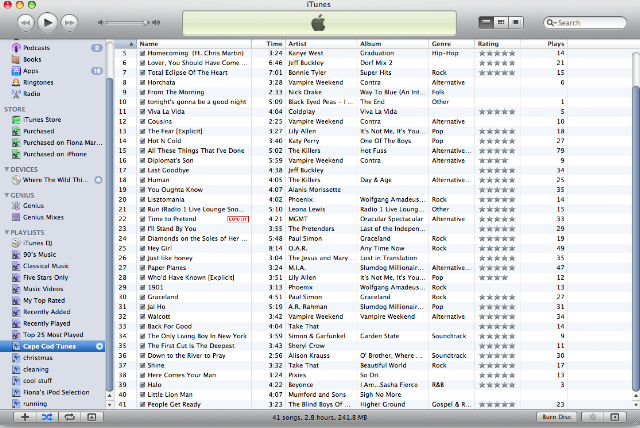Click the Burn Disc button
Screen dimensions: 640x428
point(556,417)
